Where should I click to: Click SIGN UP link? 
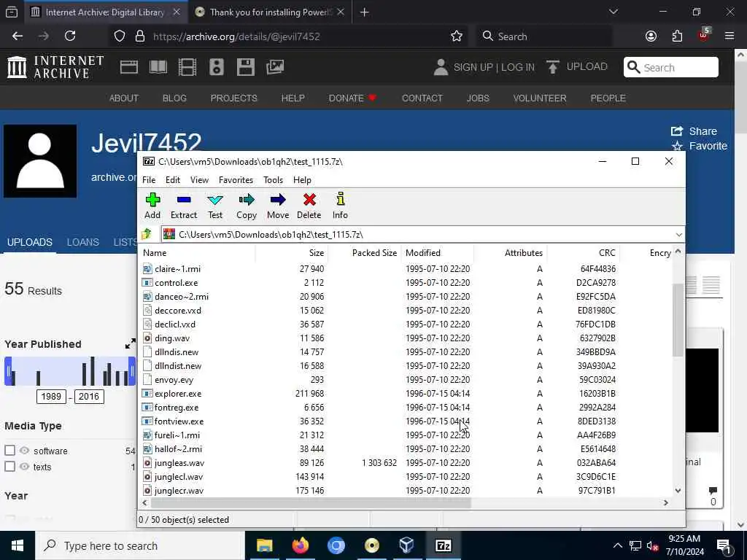tap(473, 67)
